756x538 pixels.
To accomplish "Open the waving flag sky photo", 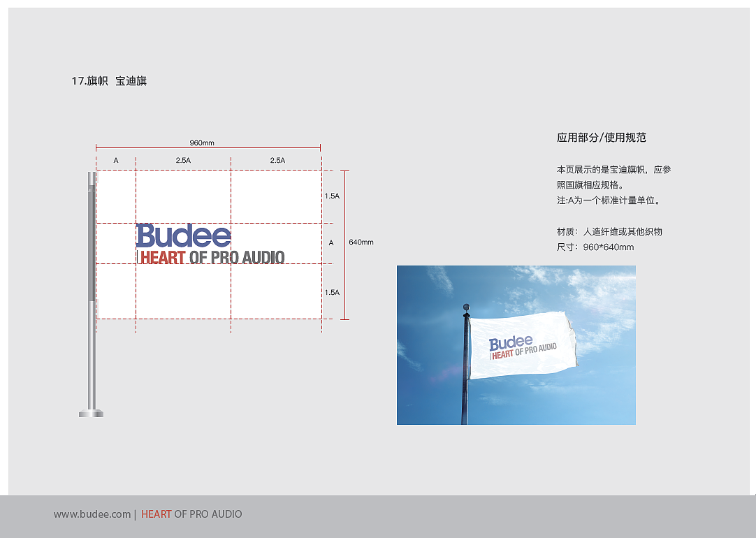I will click(x=516, y=345).
